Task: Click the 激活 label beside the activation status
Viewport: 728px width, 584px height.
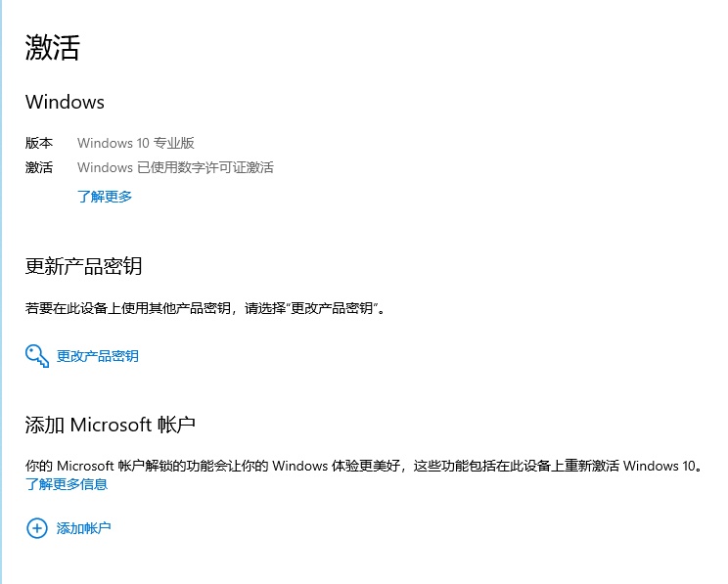Action: click(x=39, y=167)
